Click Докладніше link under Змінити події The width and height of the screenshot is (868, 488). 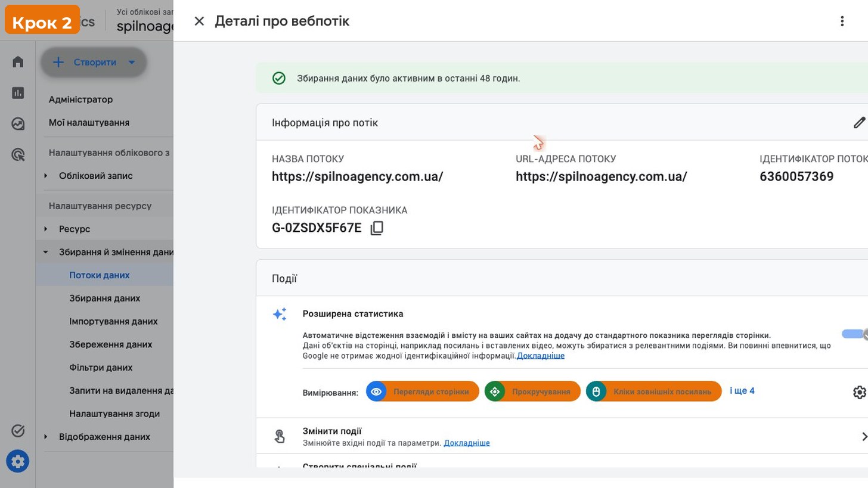coord(467,443)
